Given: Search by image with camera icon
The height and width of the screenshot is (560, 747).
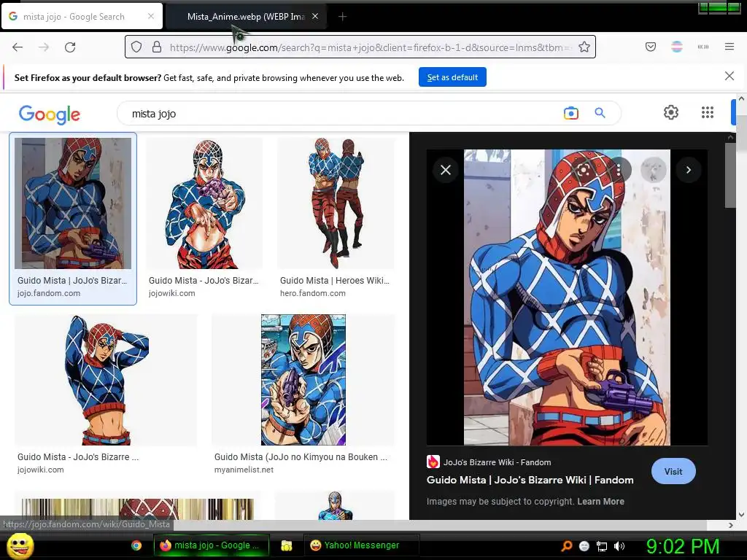Looking at the screenshot, I should coord(570,113).
